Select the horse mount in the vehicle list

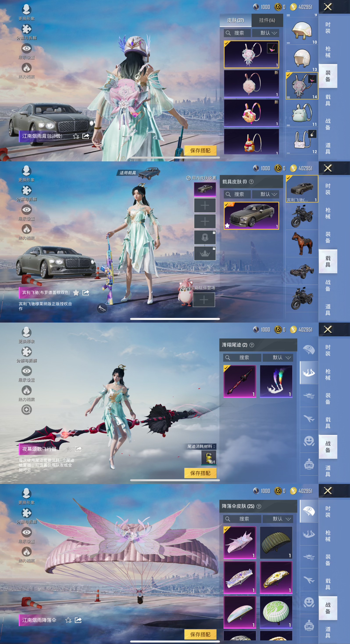[302, 243]
